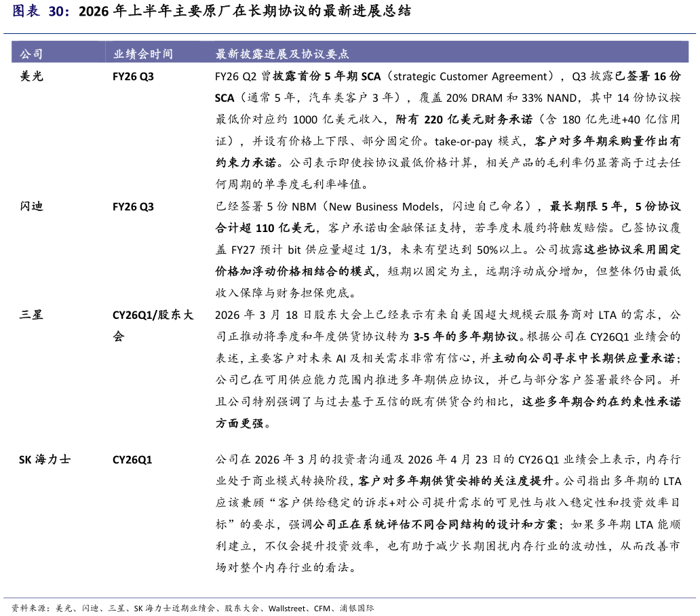This screenshot has height=616, width=700.
Task: Click "CY26Q1" in the SK 海力士 row
Action: tap(132, 460)
